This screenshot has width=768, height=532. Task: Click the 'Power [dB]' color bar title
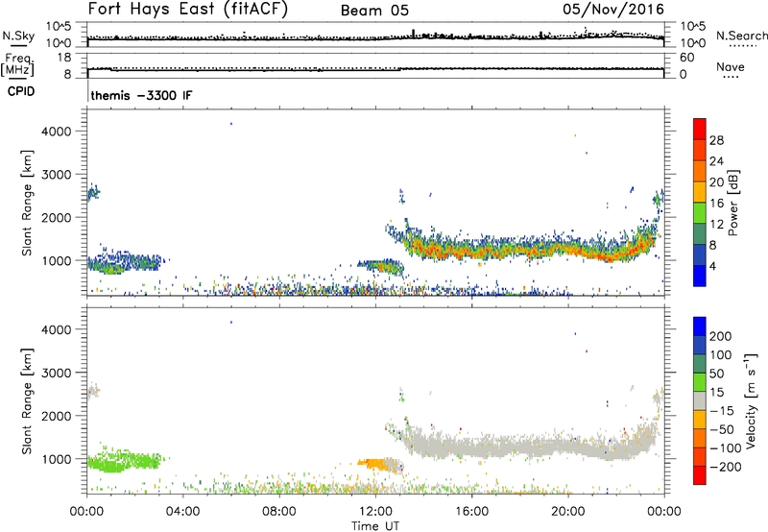click(x=732, y=203)
